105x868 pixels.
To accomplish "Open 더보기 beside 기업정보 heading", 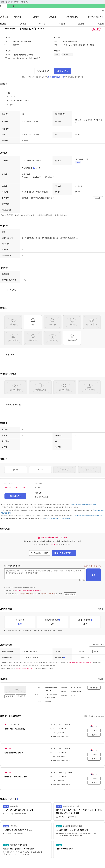I will click(101, 679).
